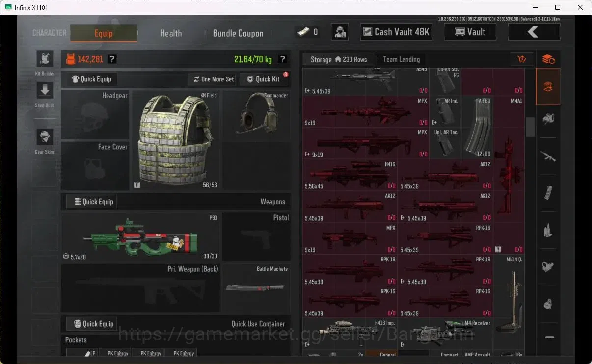Switch to the Health tab
The width and height of the screenshot is (592, 364).
click(x=171, y=33)
